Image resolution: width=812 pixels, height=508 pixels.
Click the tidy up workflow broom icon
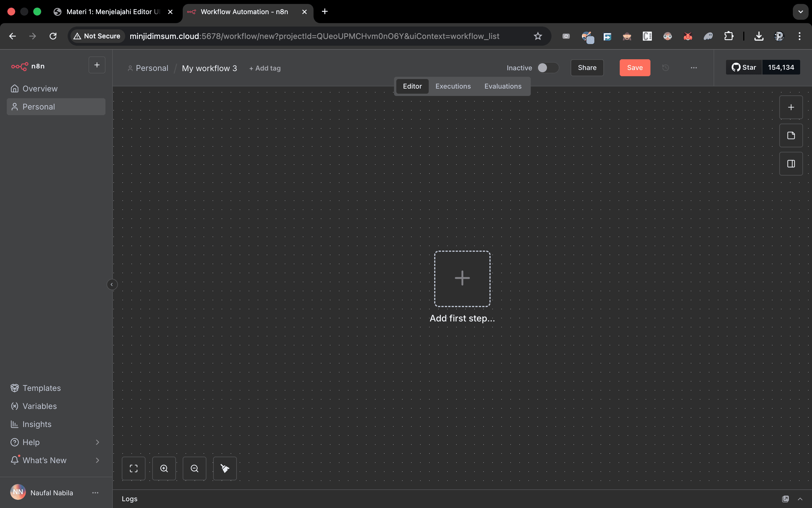[x=225, y=468]
